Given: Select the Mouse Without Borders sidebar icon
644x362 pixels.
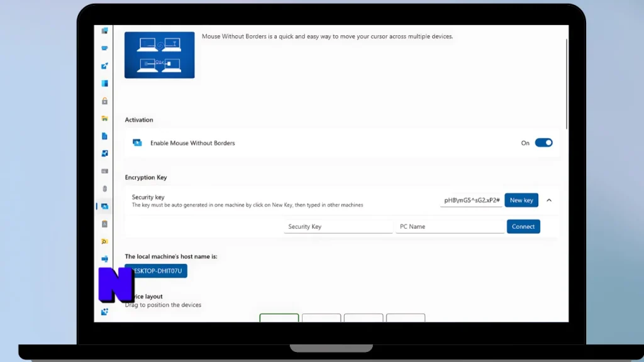Looking at the screenshot, I should 105,206.
